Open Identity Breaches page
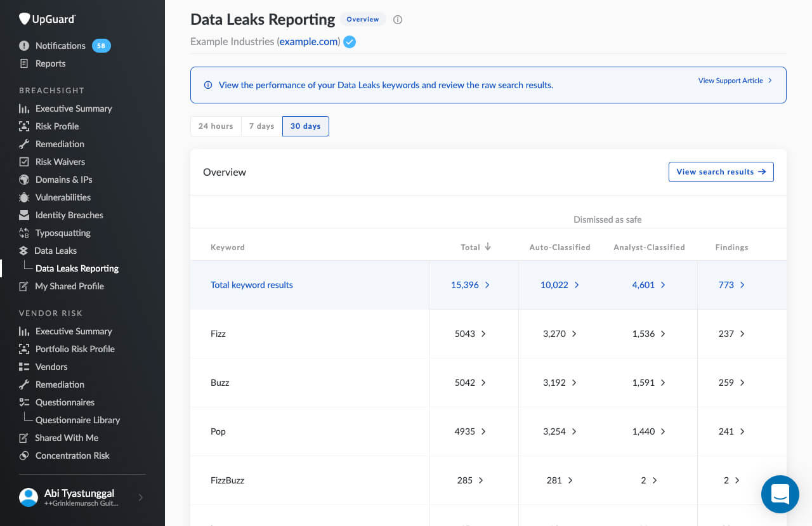 click(x=69, y=215)
